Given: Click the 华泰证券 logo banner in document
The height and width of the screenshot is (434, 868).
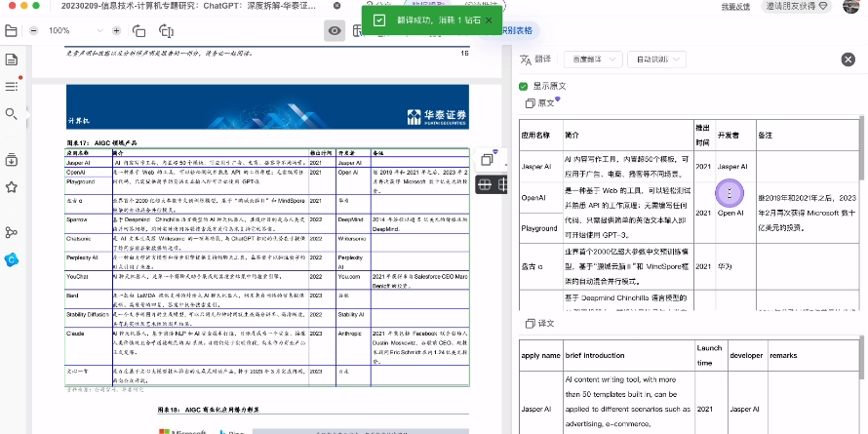Looking at the screenshot, I should pos(437,117).
